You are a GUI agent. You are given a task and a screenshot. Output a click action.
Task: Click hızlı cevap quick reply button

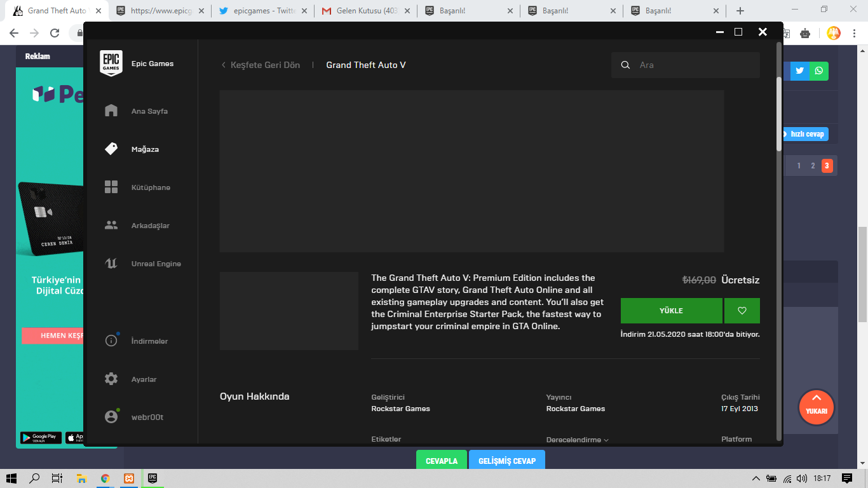coord(806,134)
